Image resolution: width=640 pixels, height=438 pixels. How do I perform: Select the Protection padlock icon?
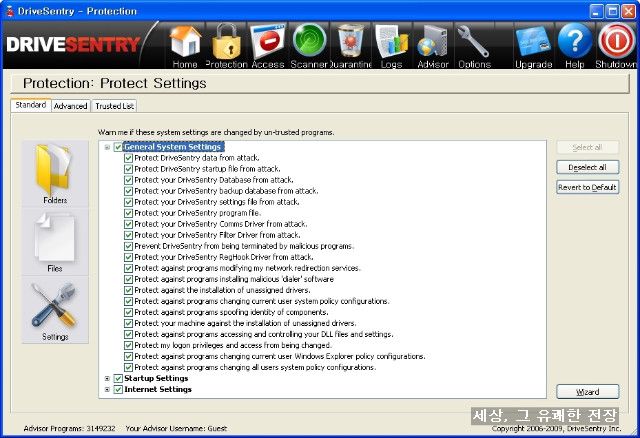pos(227,45)
